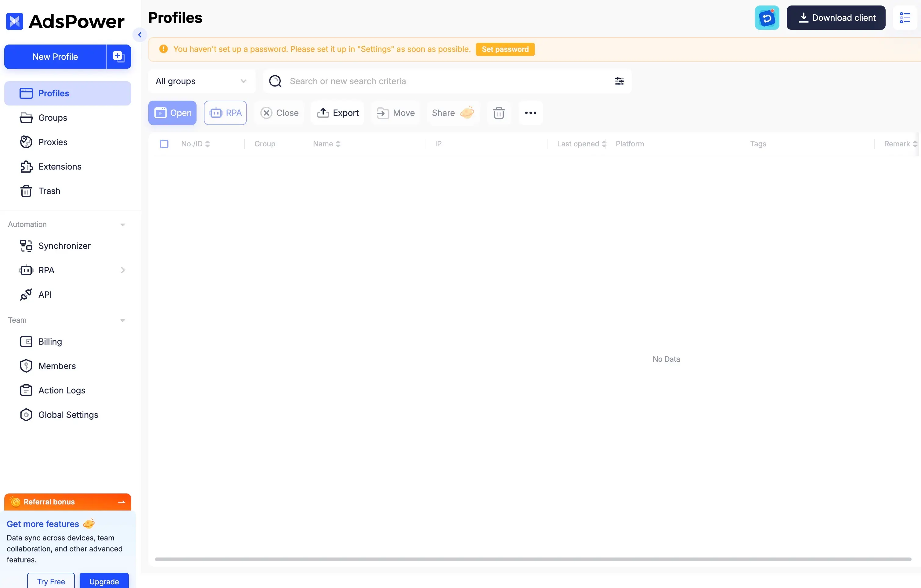The width and height of the screenshot is (921, 588).
Task: Click the Profiles browser-window icon in sidebar
Action: point(26,93)
